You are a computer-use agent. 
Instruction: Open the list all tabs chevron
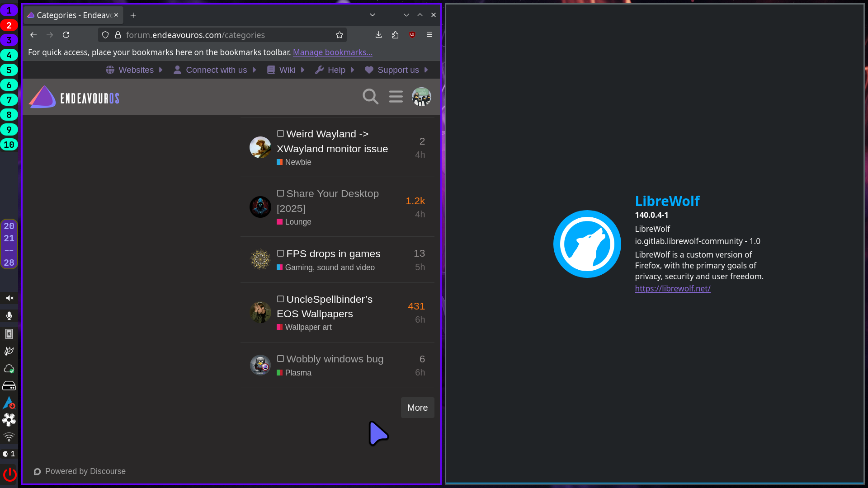coord(372,15)
